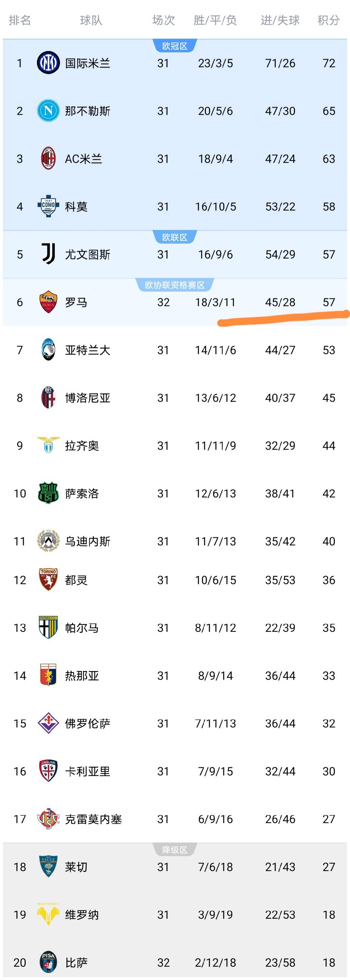The height and width of the screenshot is (980, 350).
Task: Click the Atalanta club logo
Action: point(48,349)
